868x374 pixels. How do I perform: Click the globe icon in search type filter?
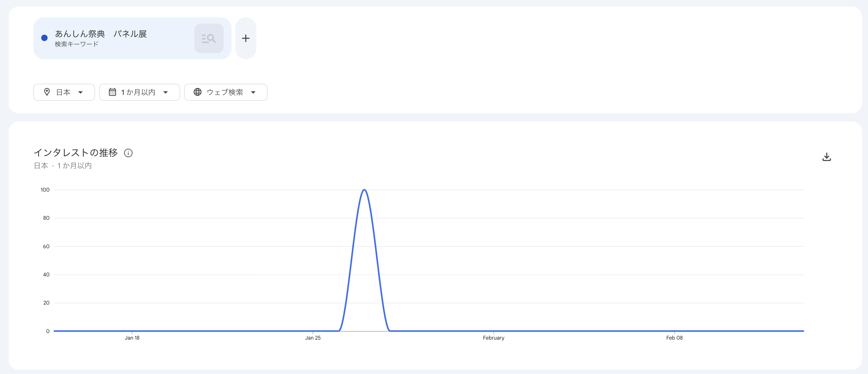(197, 92)
